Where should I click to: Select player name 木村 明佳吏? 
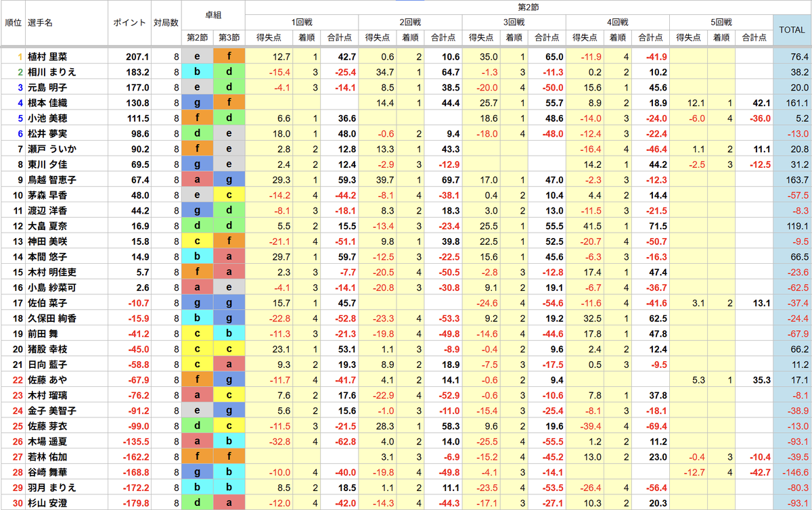[x=52, y=272]
